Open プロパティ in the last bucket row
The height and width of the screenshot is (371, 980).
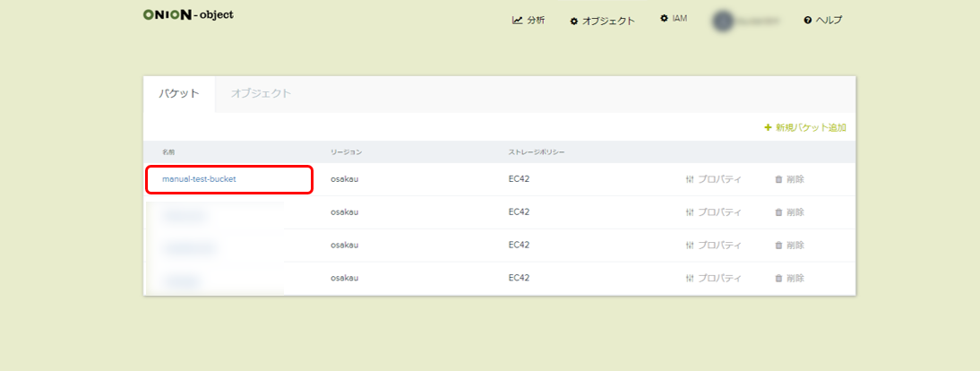(x=713, y=279)
